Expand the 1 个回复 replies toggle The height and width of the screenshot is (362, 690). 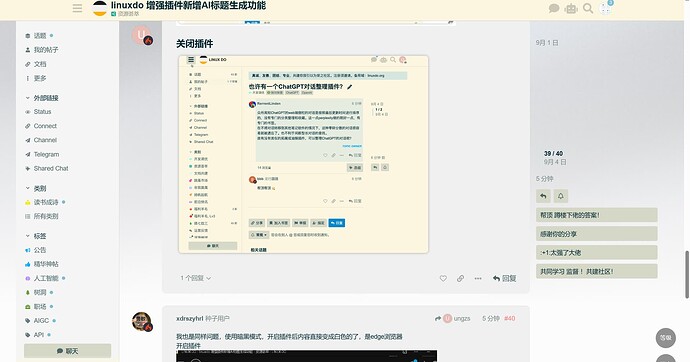coord(195,278)
